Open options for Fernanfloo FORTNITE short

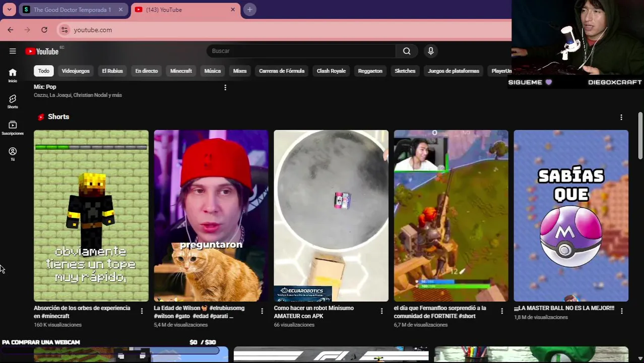pyautogui.click(x=501, y=311)
